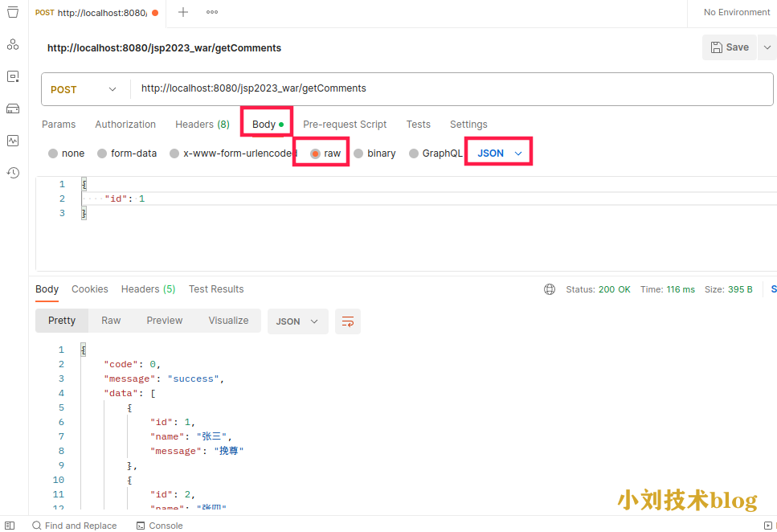Open the response JSON format dropdown
Image resolution: width=777 pixels, height=532 pixels.
(297, 321)
